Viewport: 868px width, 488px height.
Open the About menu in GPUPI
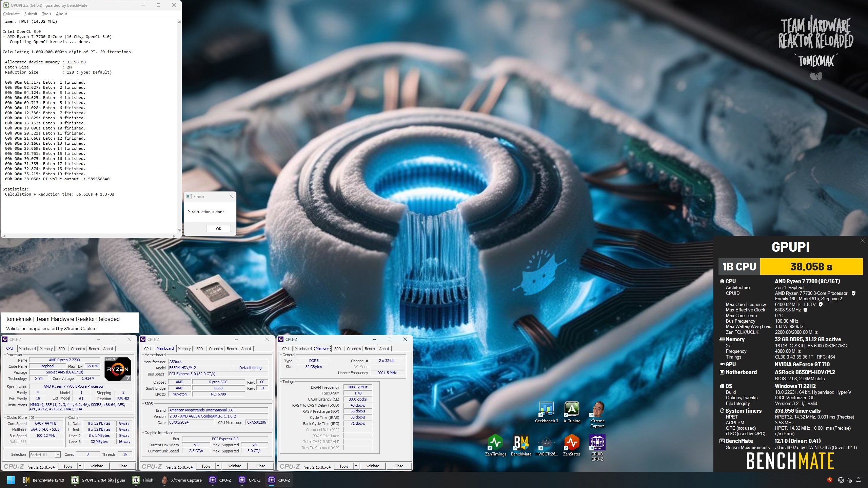pos(61,14)
